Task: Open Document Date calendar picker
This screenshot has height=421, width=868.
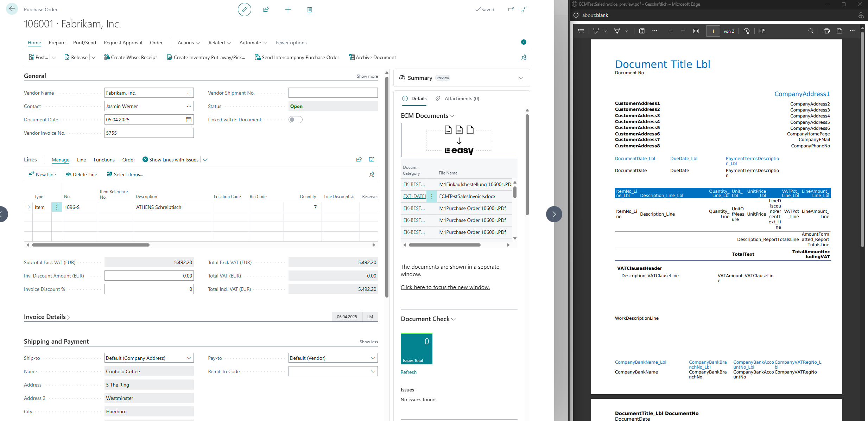Action: click(x=189, y=120)
